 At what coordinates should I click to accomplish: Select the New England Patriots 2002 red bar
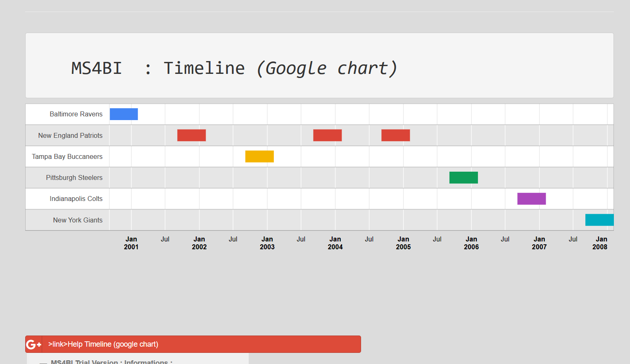(192, 135)
